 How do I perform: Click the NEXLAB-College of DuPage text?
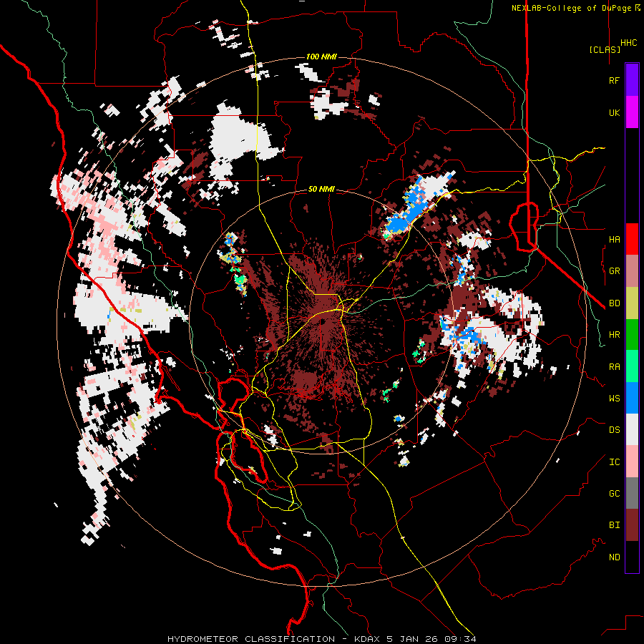click(x=572, y=8)
